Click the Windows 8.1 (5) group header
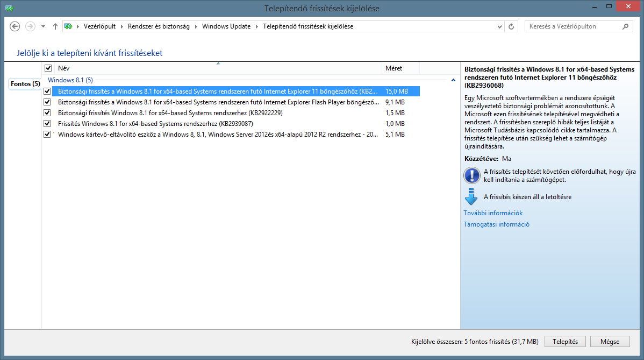 [70, 80]
